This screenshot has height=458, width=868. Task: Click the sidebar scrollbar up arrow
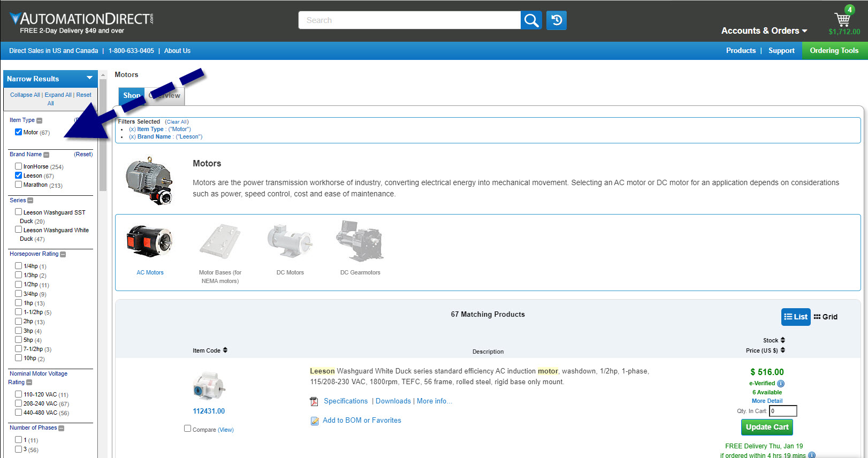[x=103, y=75]
